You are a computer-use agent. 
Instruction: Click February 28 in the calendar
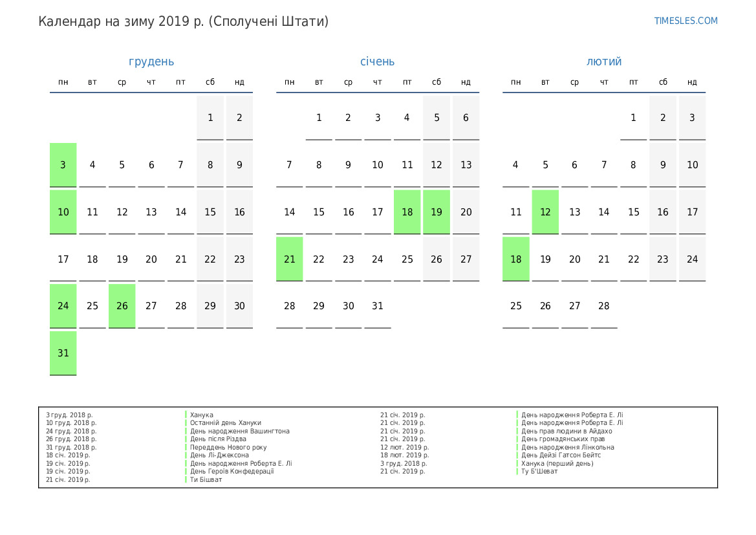604,306
